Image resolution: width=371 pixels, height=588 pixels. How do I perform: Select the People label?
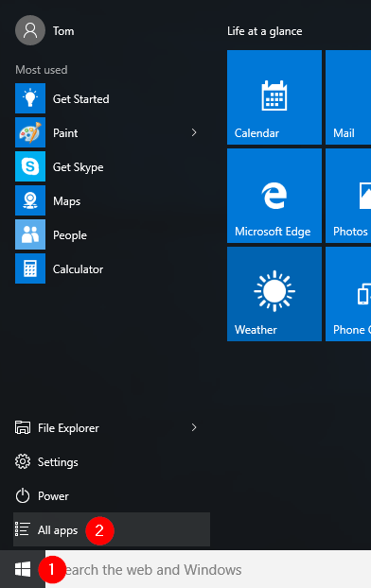[70, 235]
